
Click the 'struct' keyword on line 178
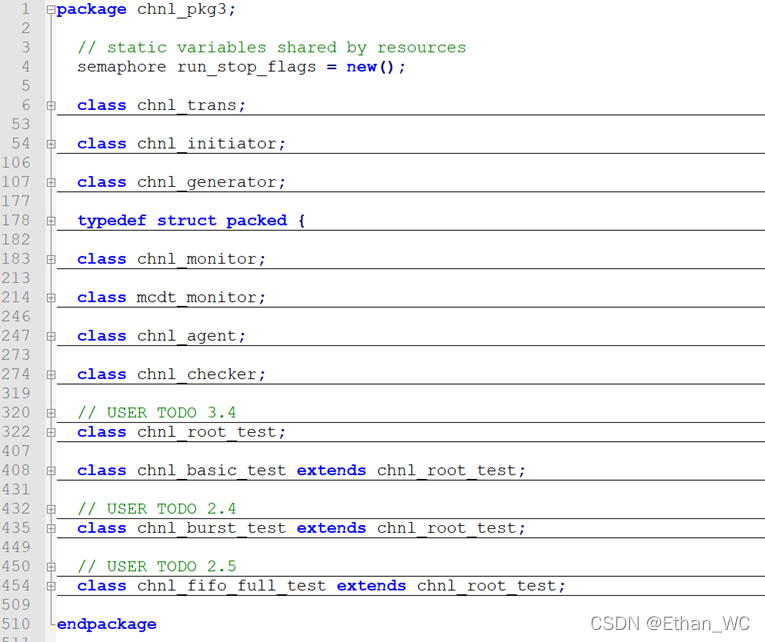click(186, 221)
